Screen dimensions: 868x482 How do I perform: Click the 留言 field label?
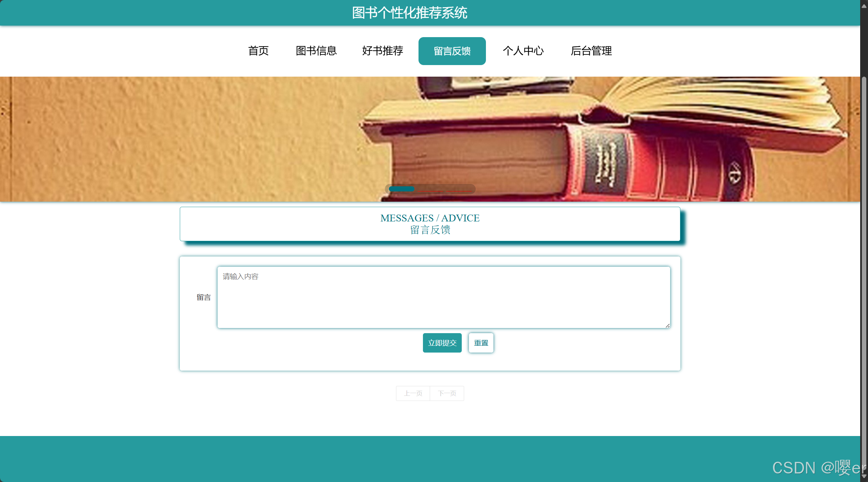click(x=203, y=297)
